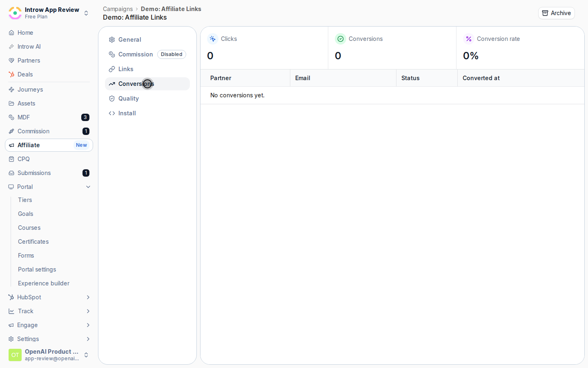Image resolution: width=588 pixels, height=368 pixels.
Task: Open Tiers under Portal
Action: point(25,200)
